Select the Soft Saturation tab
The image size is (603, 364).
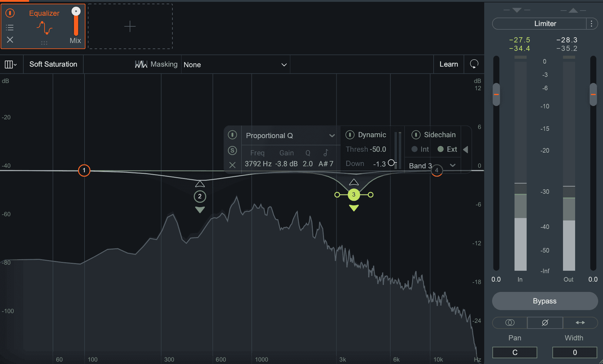pyautogui.click(x=53, y=64)
